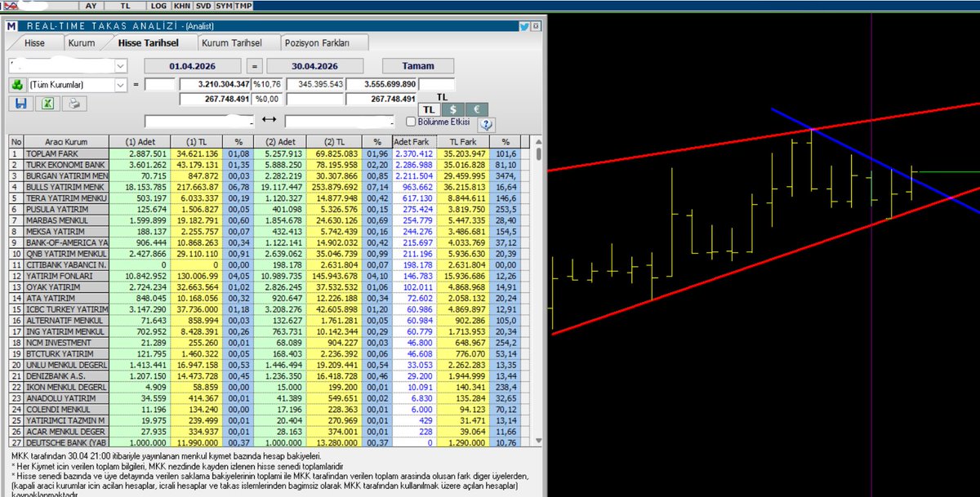This screenshot has width=980, height=497.
Task: Print the table using the printer icon
Action: tap(73, 103)
